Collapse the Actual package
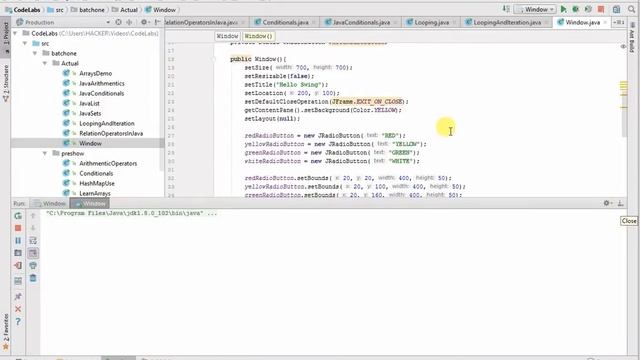The width and height of the screenshot is (640, 360). click(x=45, y=63)
